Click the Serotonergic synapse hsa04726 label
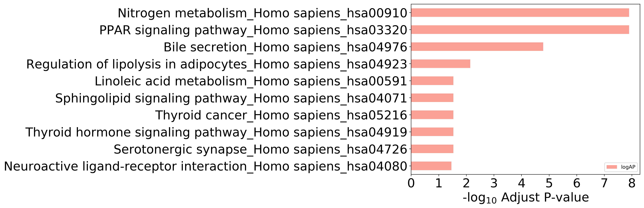Viewport: 644px width, 208px height. pyautogui.click(x=261, y=149)
